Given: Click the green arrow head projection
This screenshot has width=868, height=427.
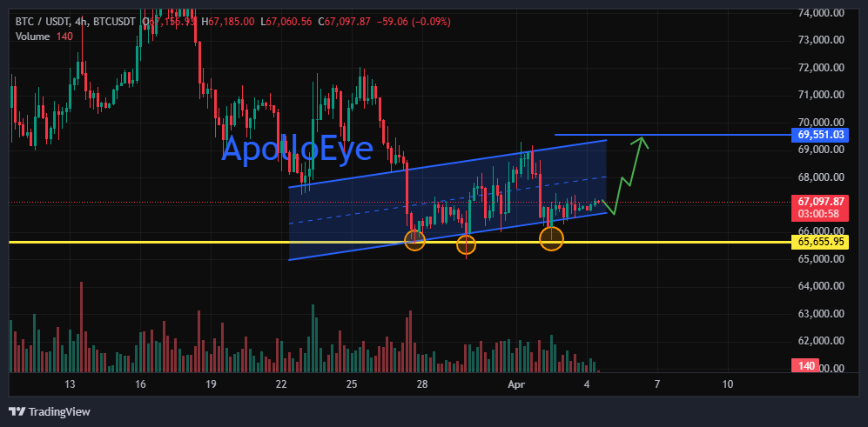Looking at the screenshot, I should pos(642,143).
